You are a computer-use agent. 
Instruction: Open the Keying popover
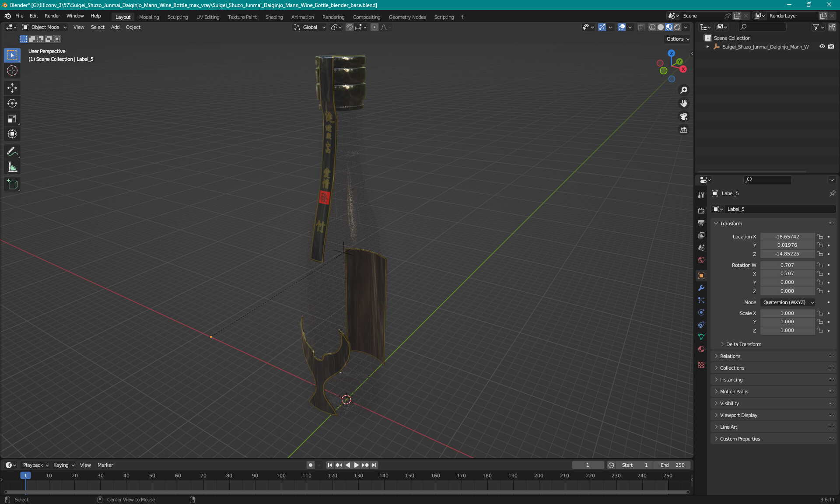(x=63, y=465)
